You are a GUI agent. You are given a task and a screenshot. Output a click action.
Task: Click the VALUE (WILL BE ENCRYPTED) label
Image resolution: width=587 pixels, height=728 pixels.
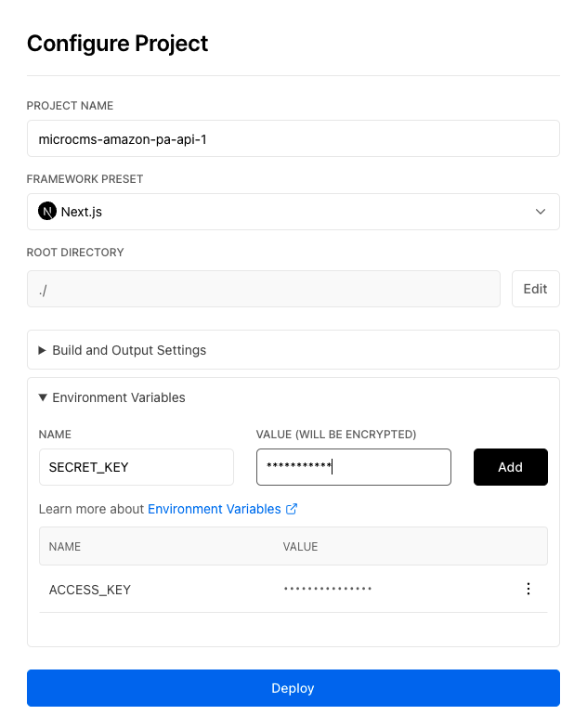[335, 434]
